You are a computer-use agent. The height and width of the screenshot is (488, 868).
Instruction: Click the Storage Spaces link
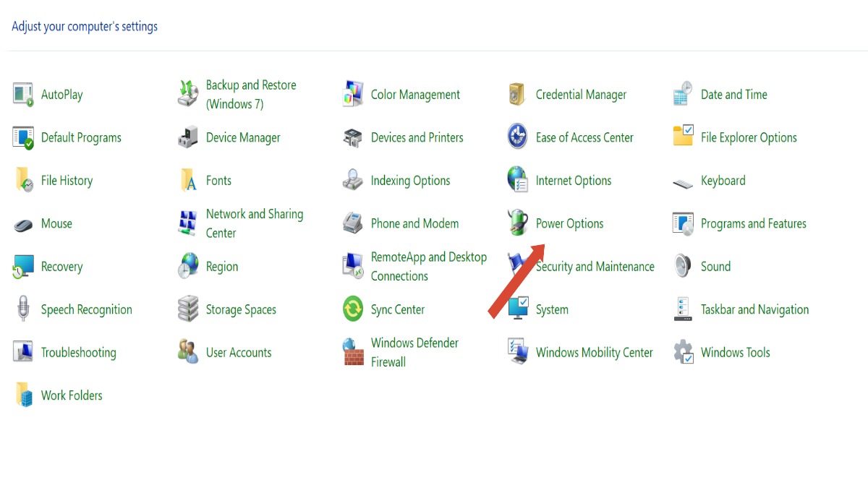[x=241, y=309]
